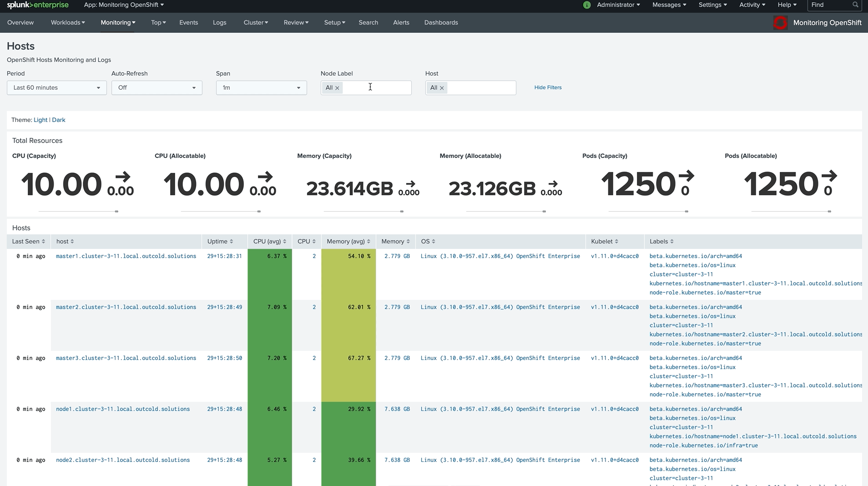Screen dimensions: 868x486
Task: Sort table by CPU count column
Action: [x=307, y=242]
